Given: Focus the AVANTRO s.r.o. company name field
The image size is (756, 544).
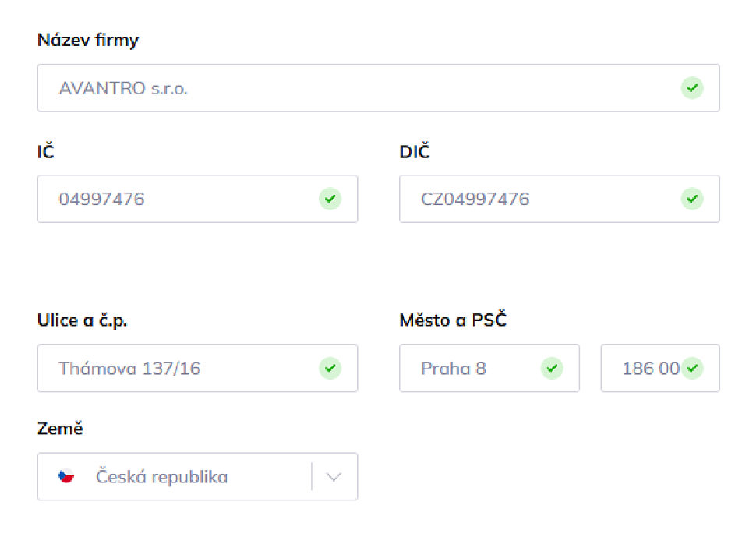Looking at the screenshot, I should click(x=379, y=88).
